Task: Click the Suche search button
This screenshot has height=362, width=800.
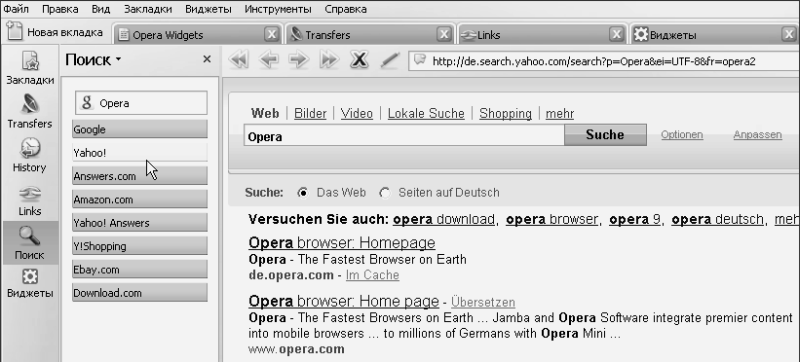Action: pos(605,135)
